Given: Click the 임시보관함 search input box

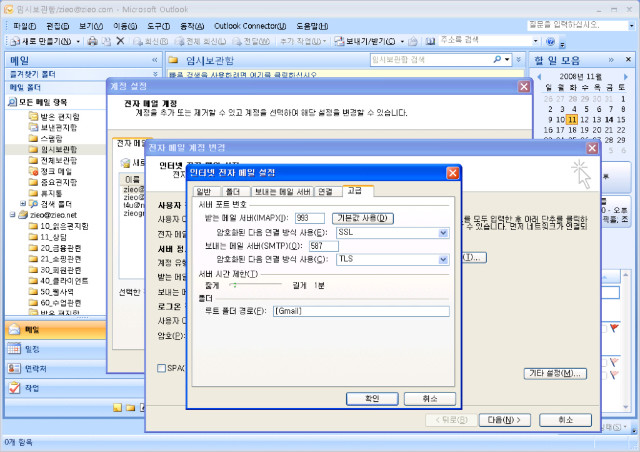Looking at the screenshot, I should click(x=431, y=60).
